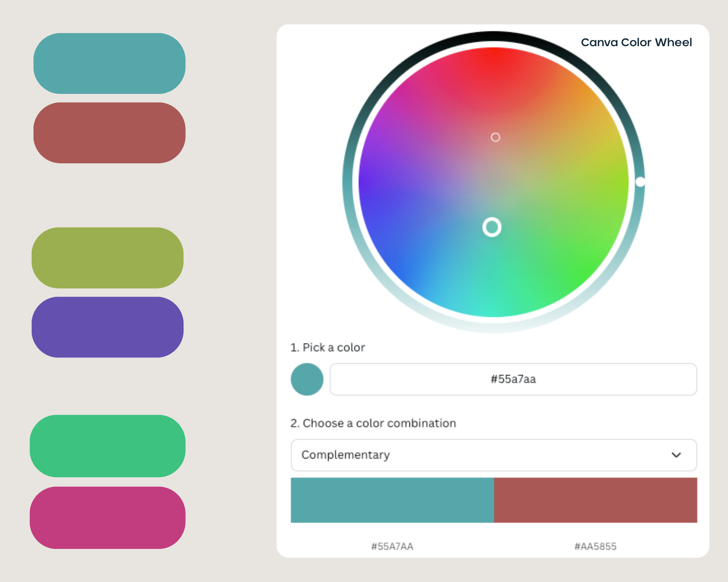Image resolution: width=728 pixels, height=582 pixels.
Task: Click the teal rounded swatch on left
Action: [x=109, y=63]
